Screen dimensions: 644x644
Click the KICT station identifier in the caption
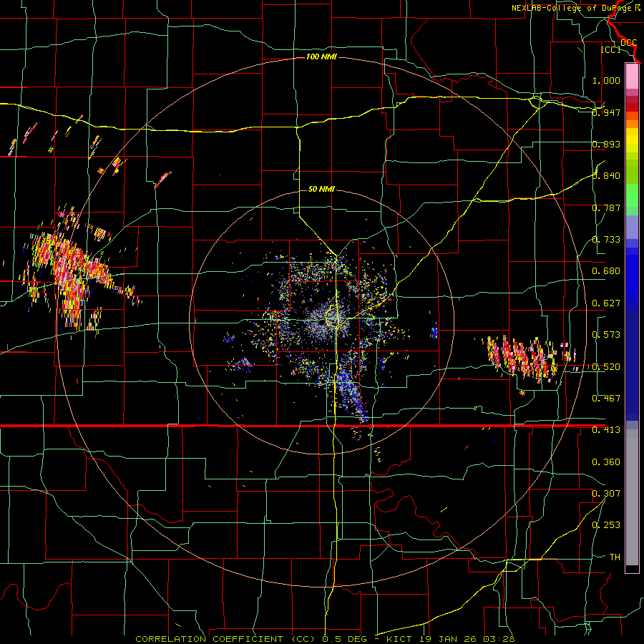[x=399, y=639]
